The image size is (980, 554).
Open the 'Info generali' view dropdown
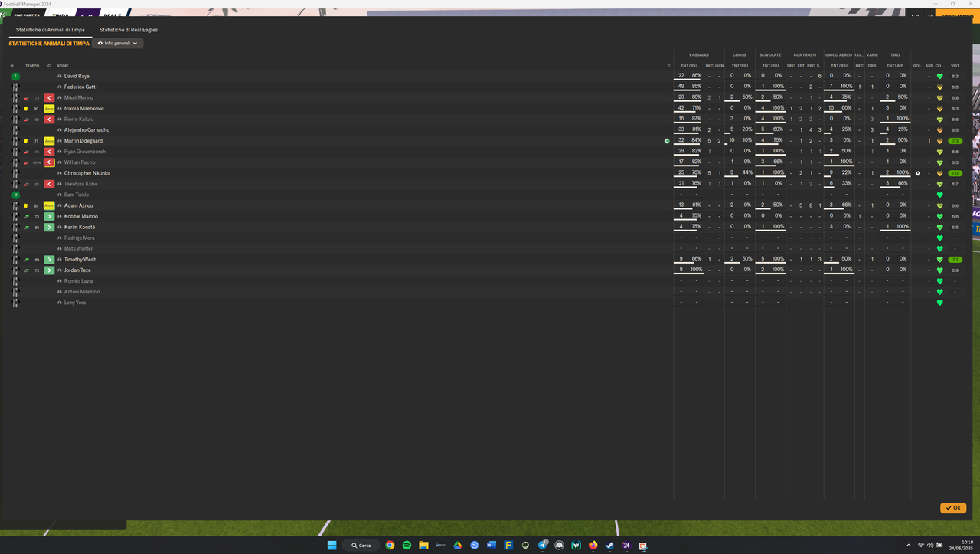[118, 44]
